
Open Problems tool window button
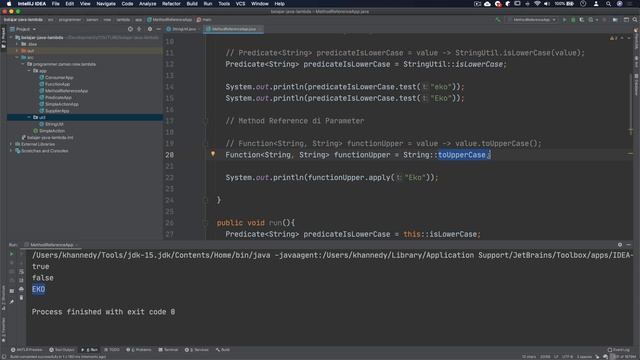139,350
